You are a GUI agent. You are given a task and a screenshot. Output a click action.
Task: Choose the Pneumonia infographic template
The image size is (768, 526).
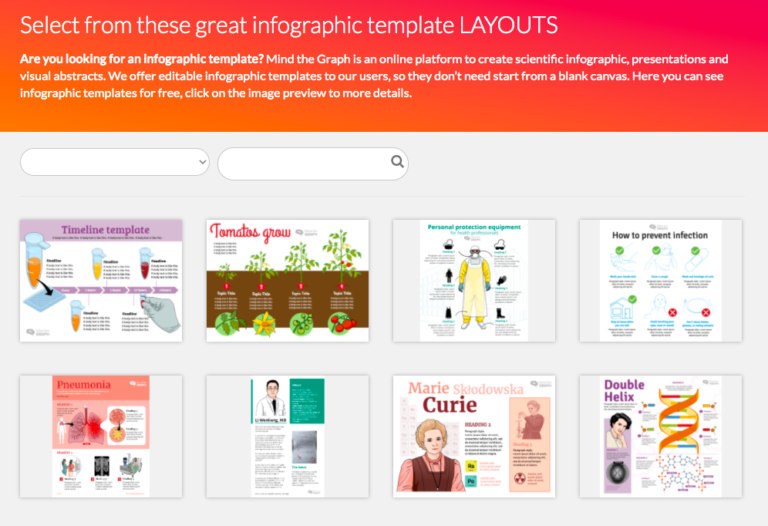click(x=101, y=436)
